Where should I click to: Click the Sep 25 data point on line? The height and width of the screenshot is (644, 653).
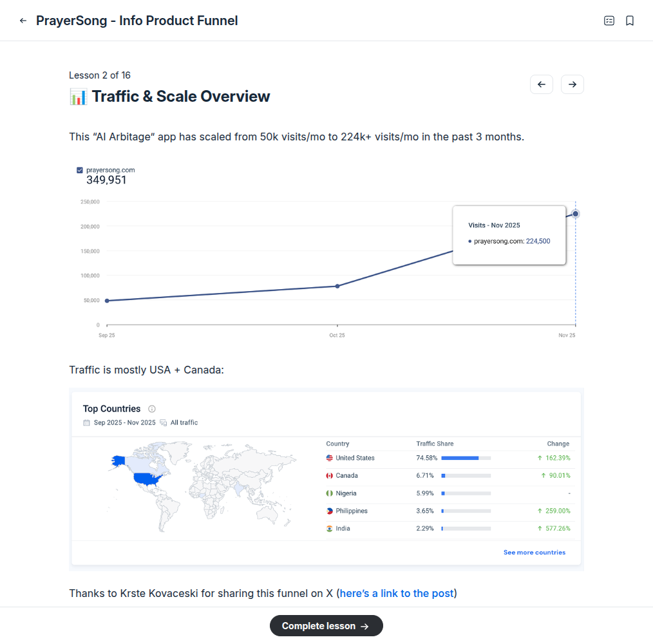(x=107, y=301)
